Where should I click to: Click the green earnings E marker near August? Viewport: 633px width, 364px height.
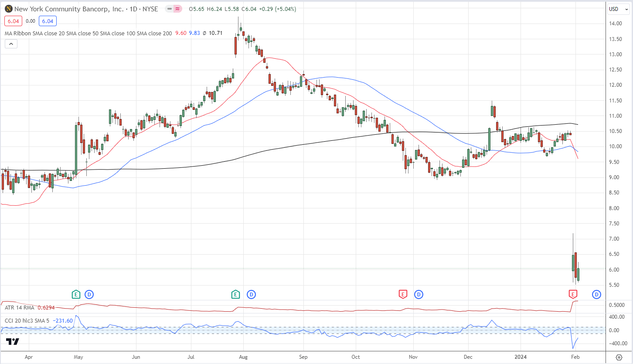236,294
